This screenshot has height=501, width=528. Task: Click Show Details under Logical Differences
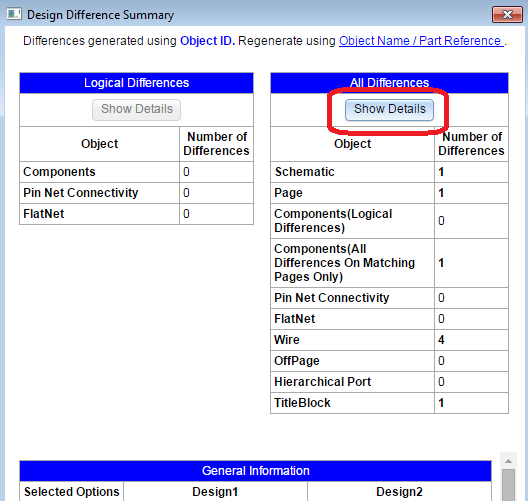136,109
